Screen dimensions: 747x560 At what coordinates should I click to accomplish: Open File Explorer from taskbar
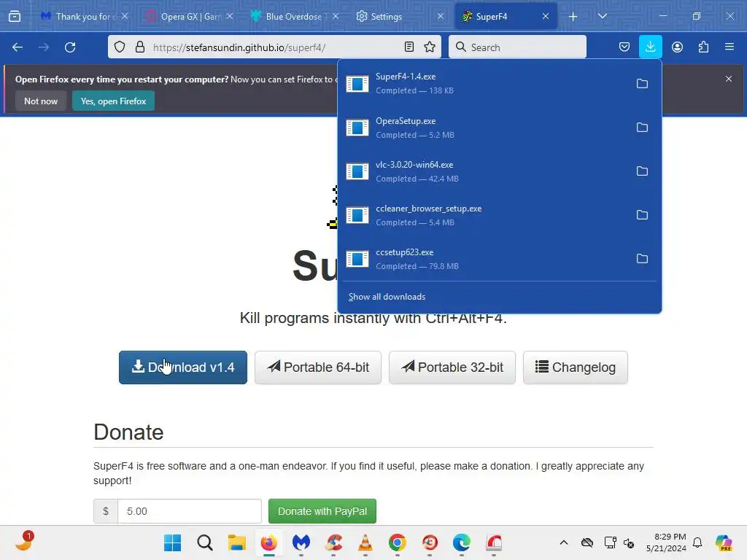pos(237,542)
